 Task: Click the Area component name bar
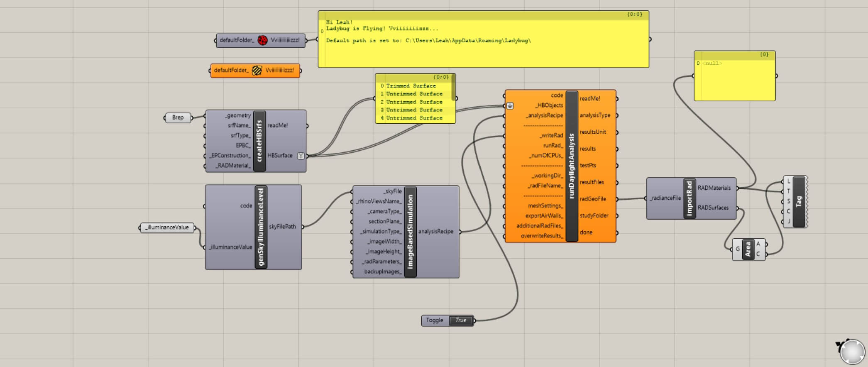748,249
